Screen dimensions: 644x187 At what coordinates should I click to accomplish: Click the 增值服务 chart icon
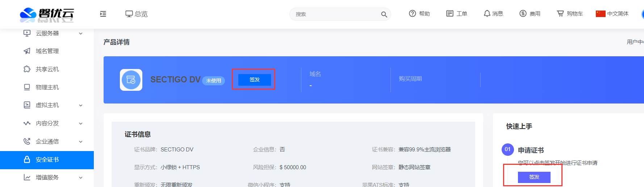pyautogui.click(x=27, y=177)
